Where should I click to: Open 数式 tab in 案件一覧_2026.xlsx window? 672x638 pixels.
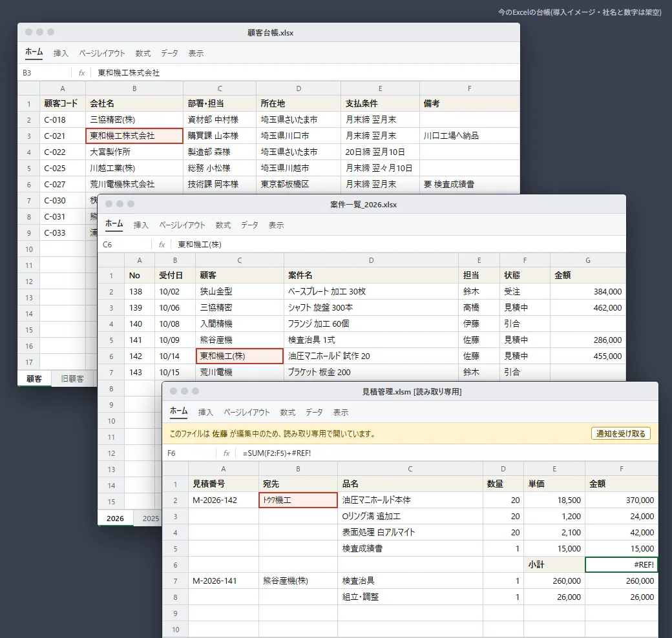coord(224,225)
